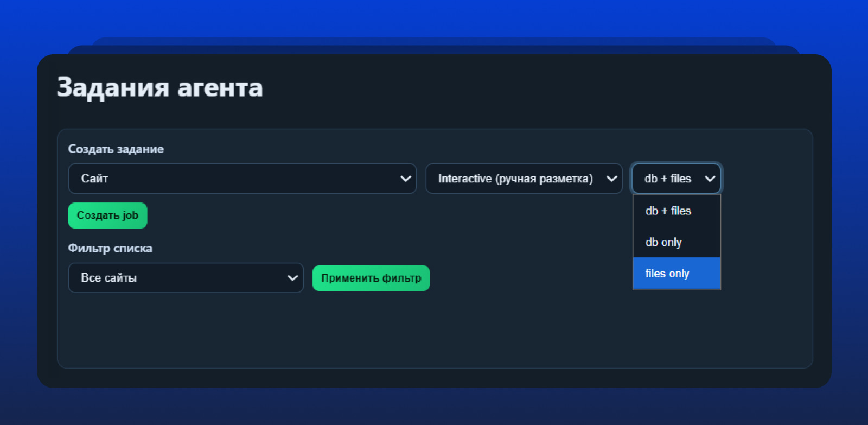The image size is (868, 425).
Task: Click the Задания агента page heading
Action: (160, 87)
